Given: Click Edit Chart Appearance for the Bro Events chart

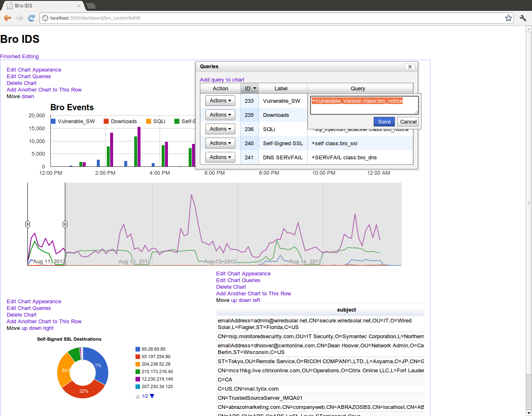Looking at the screenshot, I should pos(34,69).
